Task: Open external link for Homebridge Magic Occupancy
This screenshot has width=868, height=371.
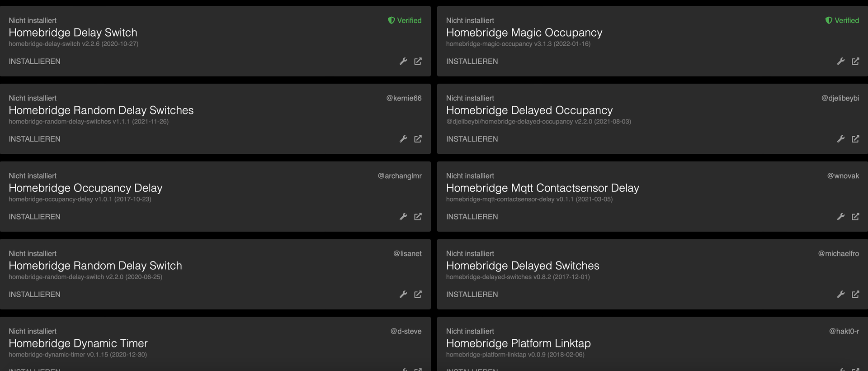Action: pos(855,61)
